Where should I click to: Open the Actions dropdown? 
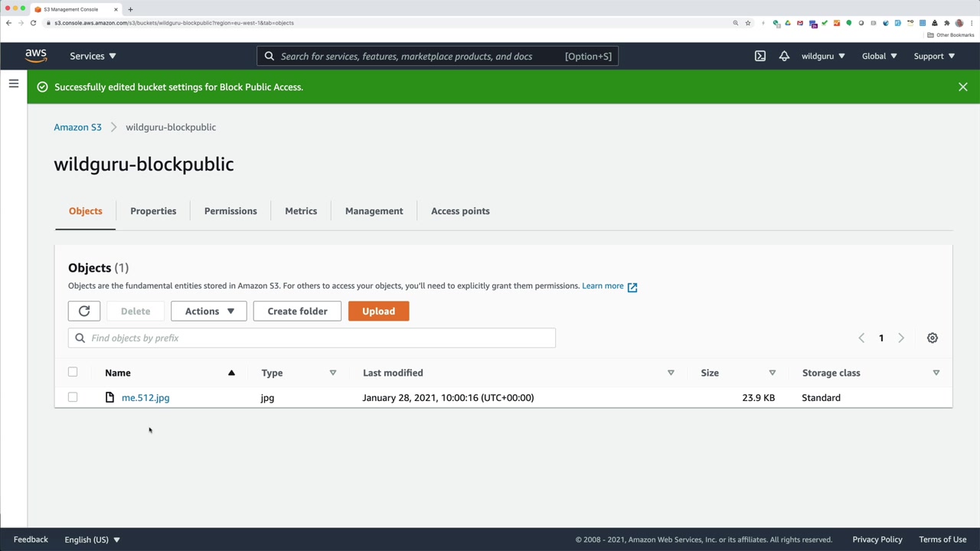(x=209, y=311)
